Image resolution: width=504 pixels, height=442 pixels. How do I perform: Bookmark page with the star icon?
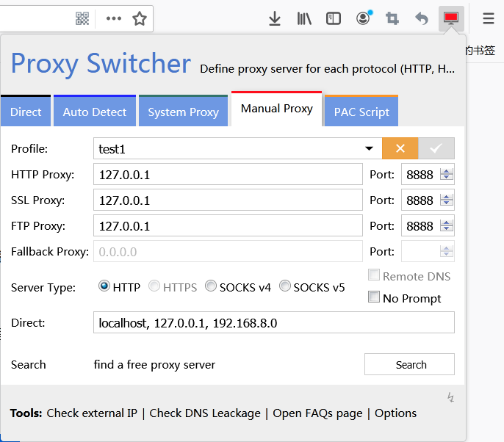pyautogui.click(x=140, y=18)
